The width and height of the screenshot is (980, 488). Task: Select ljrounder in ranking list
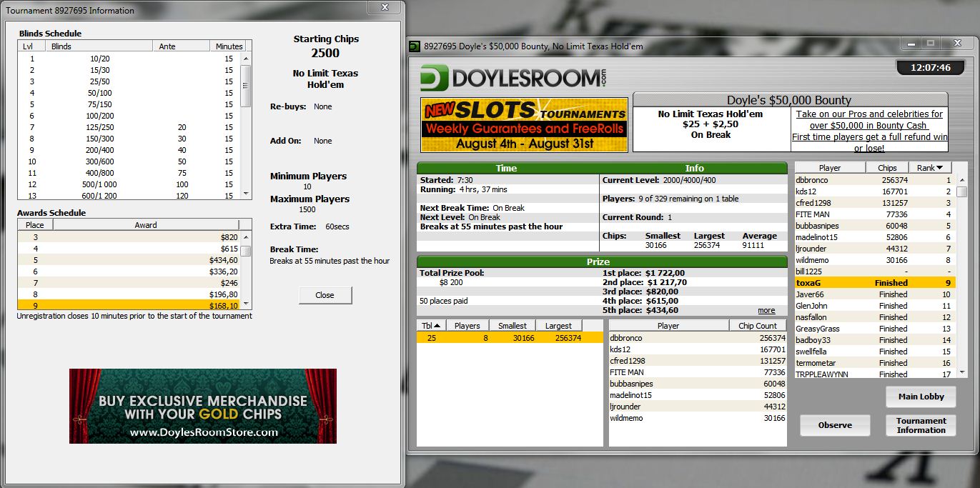click(875, 249)
